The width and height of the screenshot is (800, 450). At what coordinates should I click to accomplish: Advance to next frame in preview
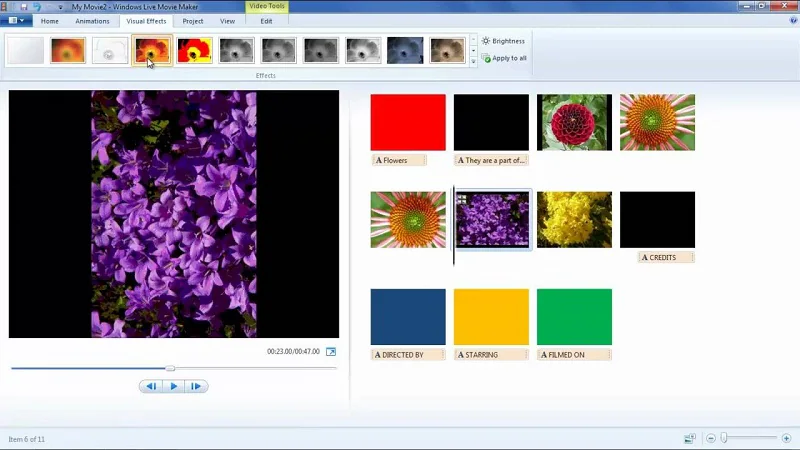pos(196,386)
